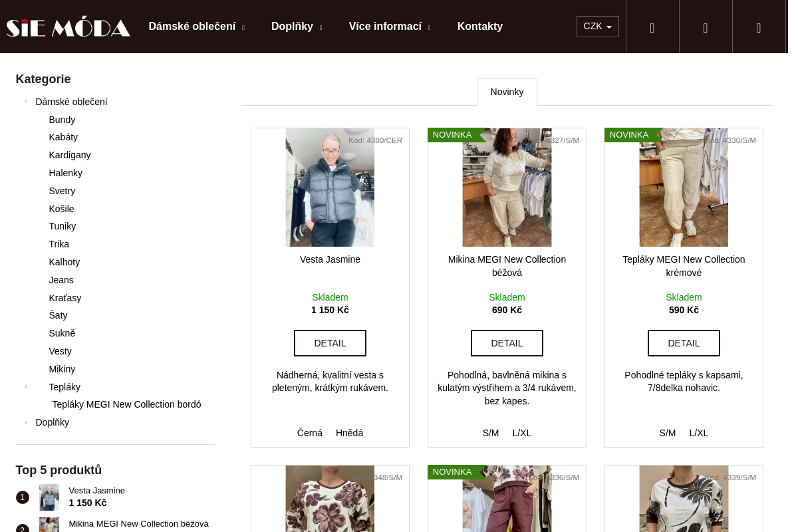Open the Kontakty menu item
Screen dimensions: 798x532
tap(480, 27)
